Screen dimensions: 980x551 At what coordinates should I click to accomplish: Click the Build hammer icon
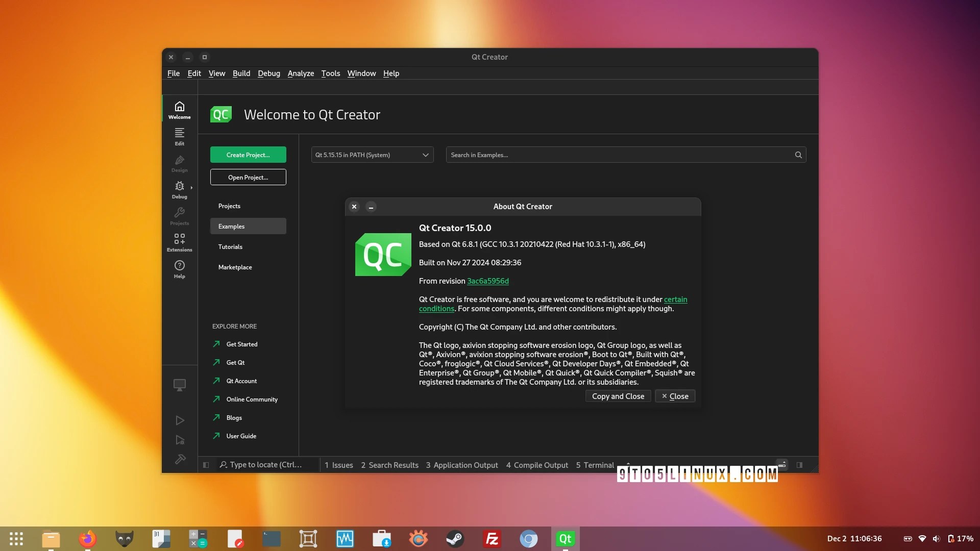click(180, 459)
